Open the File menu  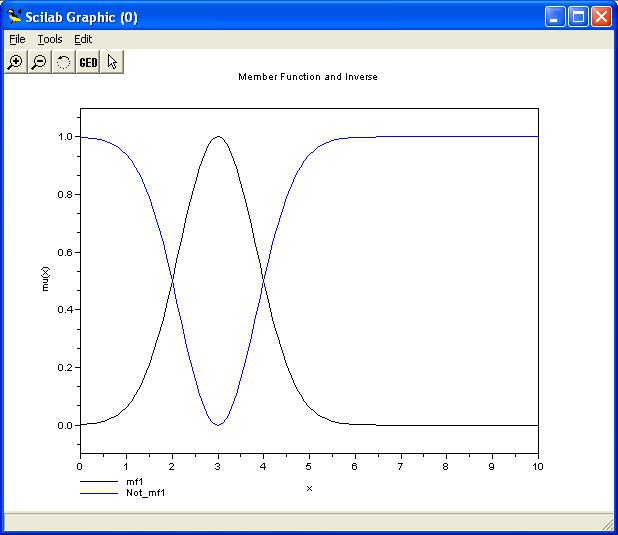click(17, 39)
